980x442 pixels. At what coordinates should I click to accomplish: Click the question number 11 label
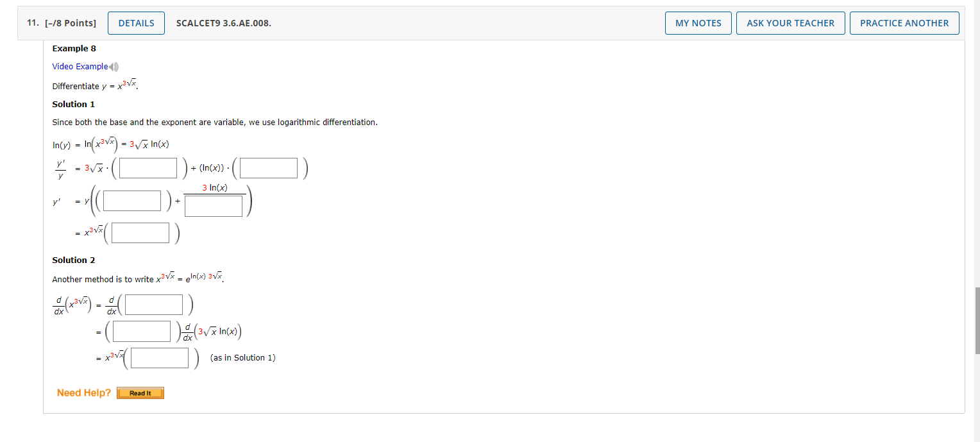(x=32, y=22)
